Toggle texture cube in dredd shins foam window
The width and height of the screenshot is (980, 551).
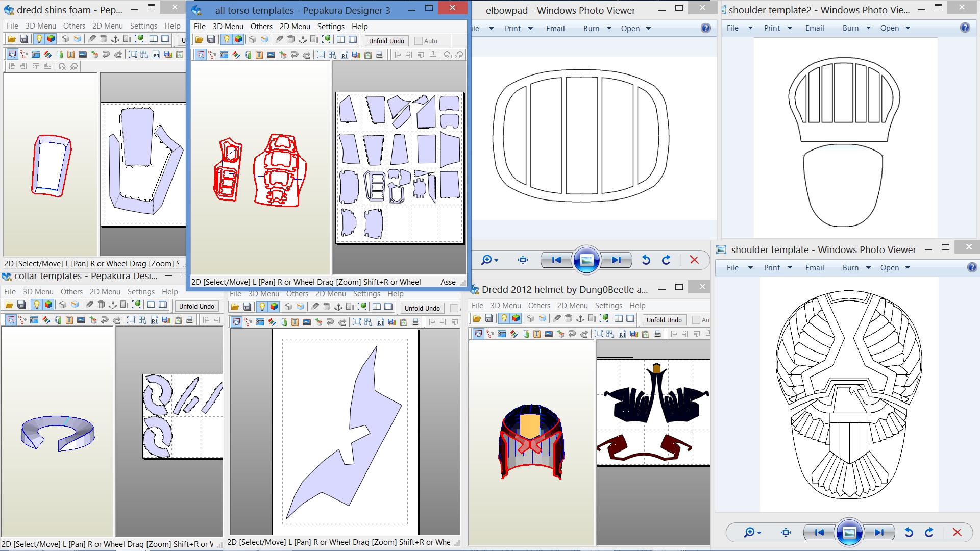[x=51, y=39]
